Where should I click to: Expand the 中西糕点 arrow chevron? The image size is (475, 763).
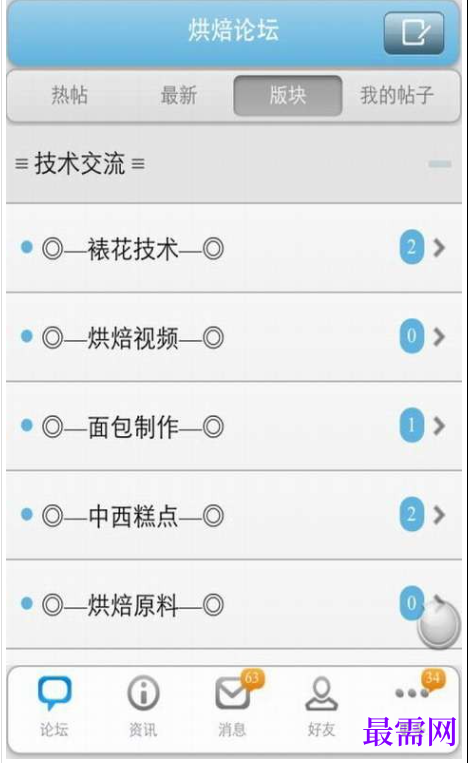[439, 514]
